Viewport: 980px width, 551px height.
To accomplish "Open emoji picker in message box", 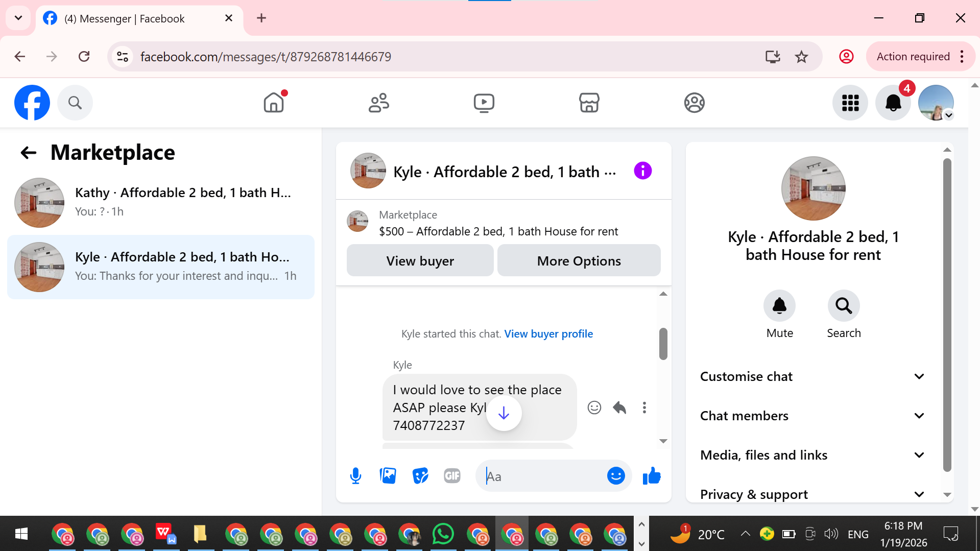I will point(616,476).
